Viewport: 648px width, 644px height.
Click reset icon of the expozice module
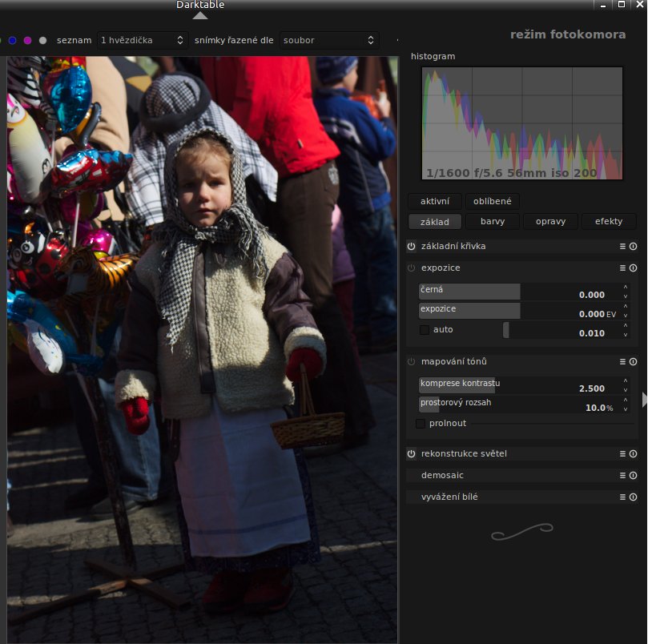(633, 268)
